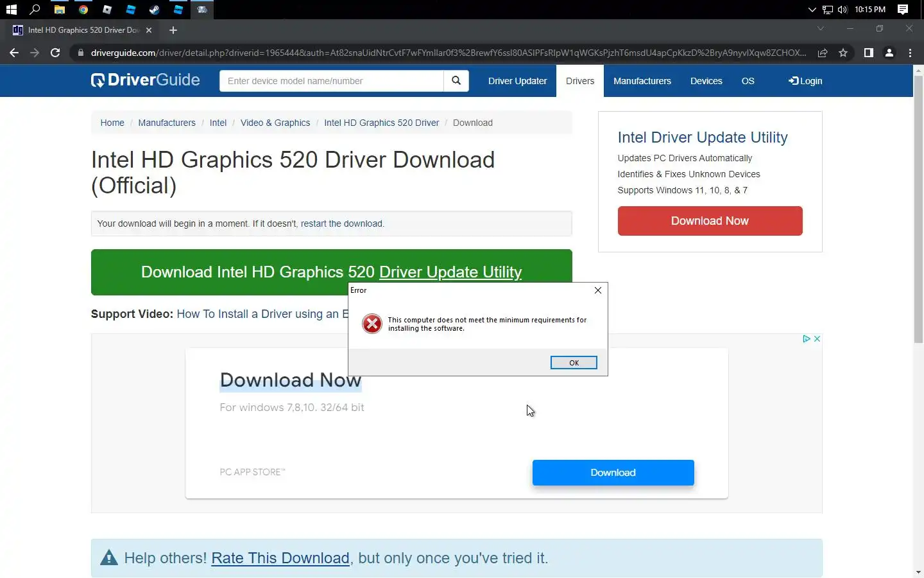
Task: Click the blue Download ad button
Action: coord(613,473)
